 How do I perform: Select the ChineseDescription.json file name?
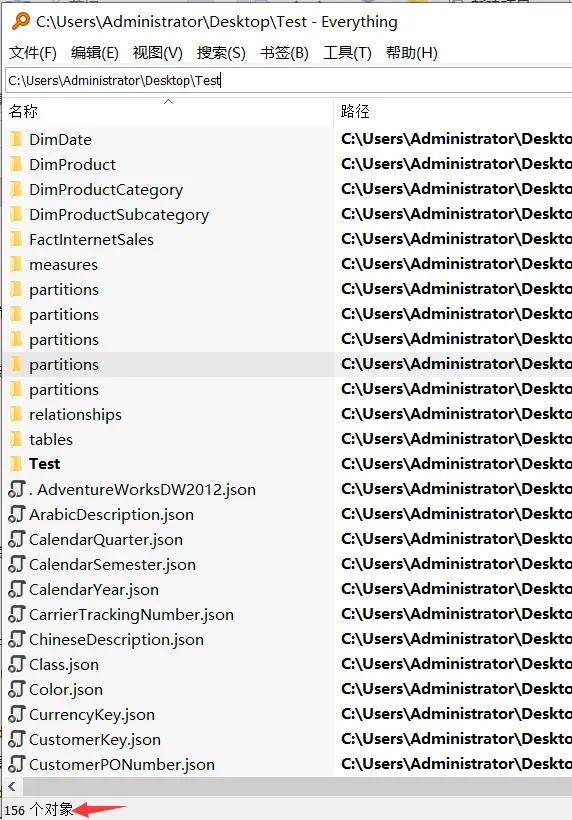click(116, 640)
